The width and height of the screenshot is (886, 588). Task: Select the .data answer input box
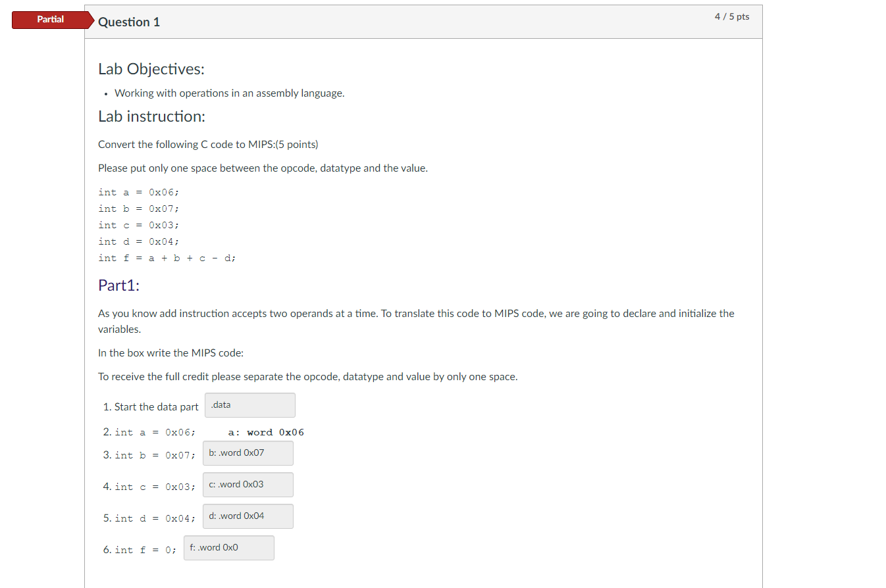click(249, 405)
